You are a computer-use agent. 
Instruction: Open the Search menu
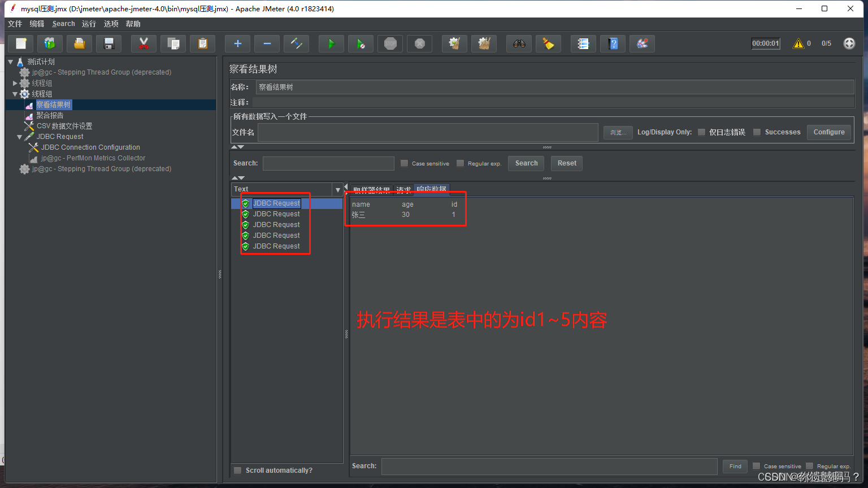[x=63, y=24]
